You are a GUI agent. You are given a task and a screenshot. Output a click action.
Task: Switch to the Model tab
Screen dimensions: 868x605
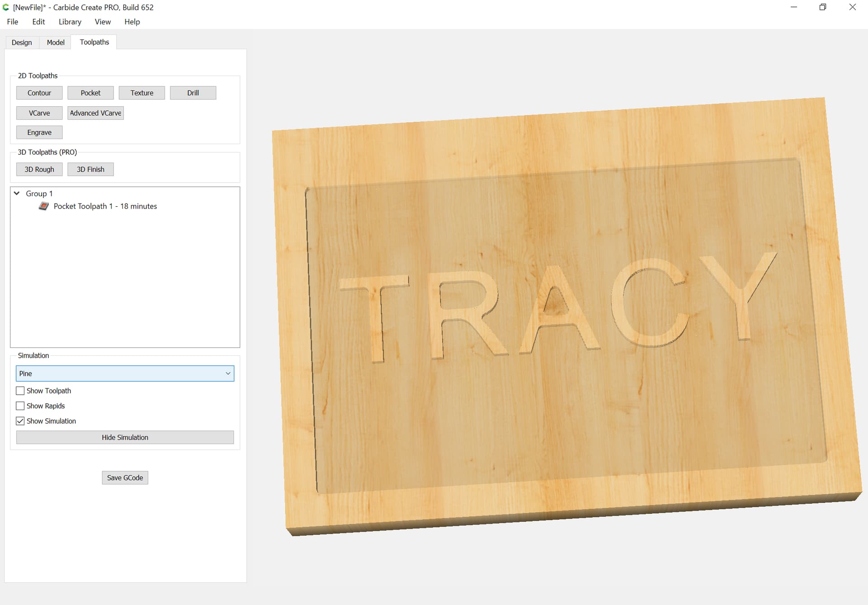[56, 43]
